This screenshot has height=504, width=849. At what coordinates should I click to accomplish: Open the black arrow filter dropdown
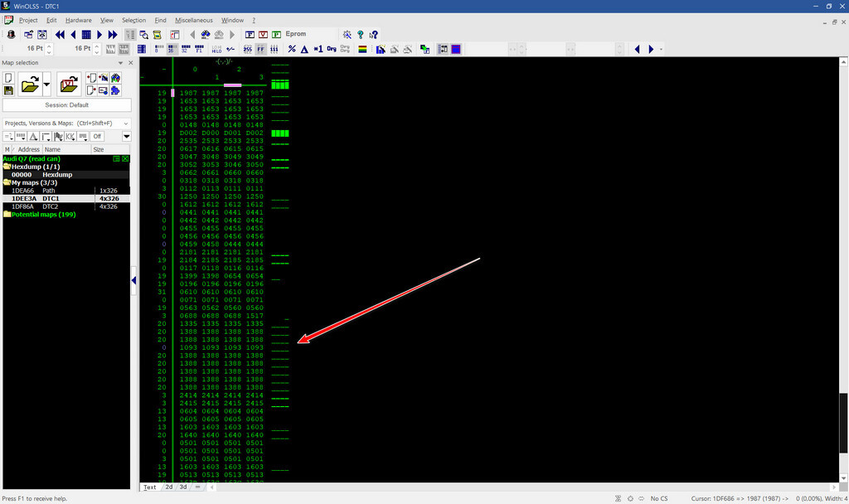(126, 137)
